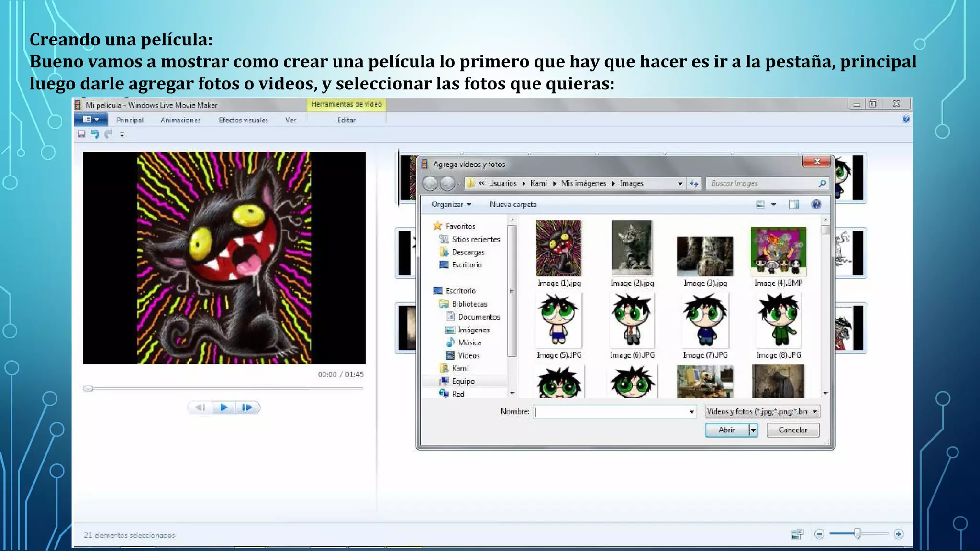Viewport: 980px width, 551px height.
Task: Click the preview seek bar handle
Action: [88, 388]
